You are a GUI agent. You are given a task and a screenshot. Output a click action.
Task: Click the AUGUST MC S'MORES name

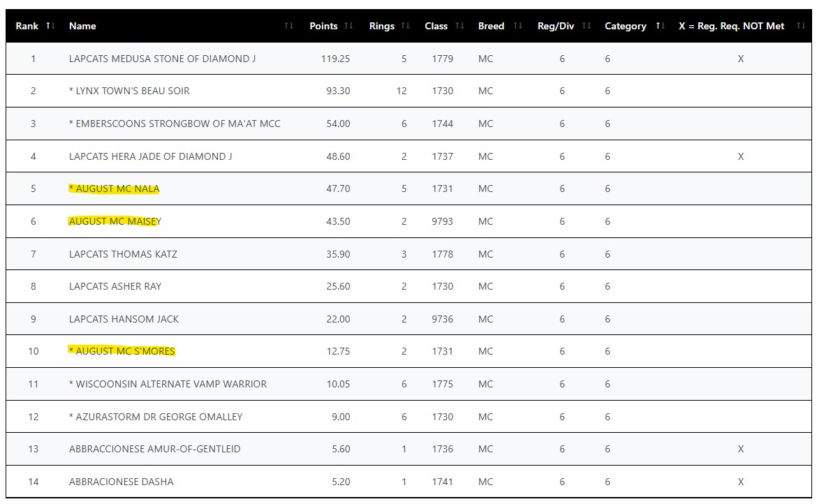tap(122, 351)
